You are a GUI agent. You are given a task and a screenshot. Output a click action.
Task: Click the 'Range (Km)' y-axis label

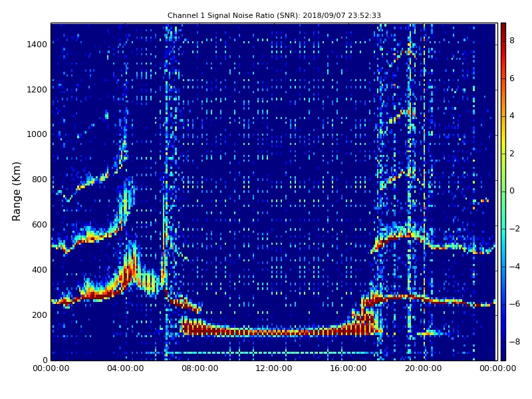pos(16,192)
